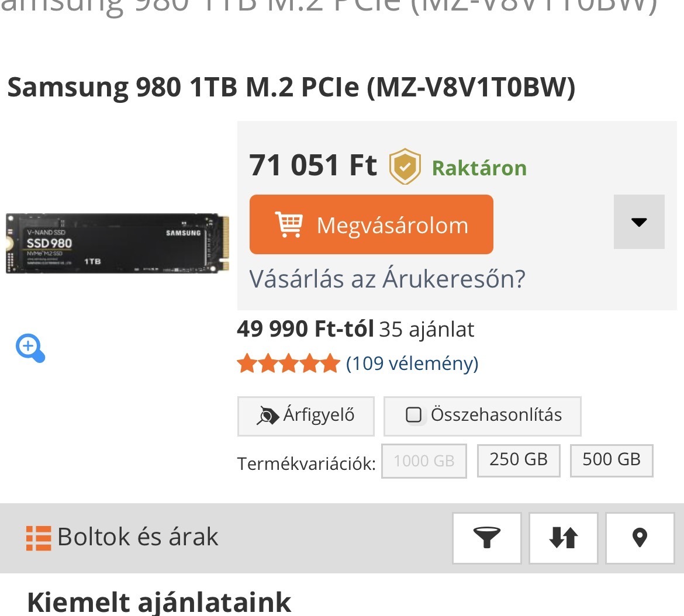
Task: Expand the dropdown arrow beside Megvásárolom
Action: point(639,222)
